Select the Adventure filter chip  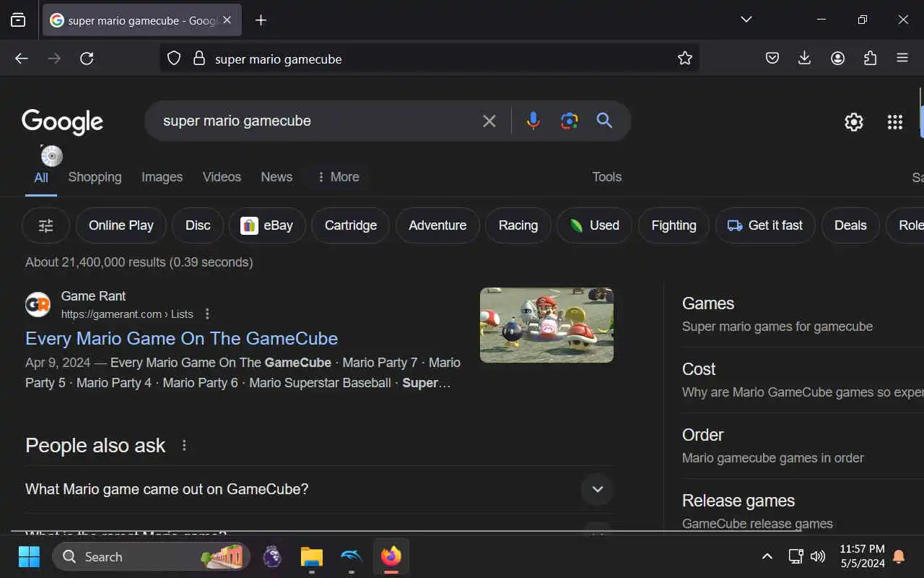click(x=437, y=225)
